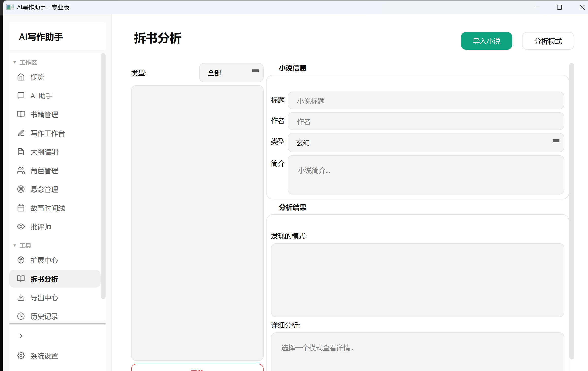The height and width of the screenshot is (371, 588).
Task: Click the AI写作助手 sidebar title
Action: pos(41,37)
